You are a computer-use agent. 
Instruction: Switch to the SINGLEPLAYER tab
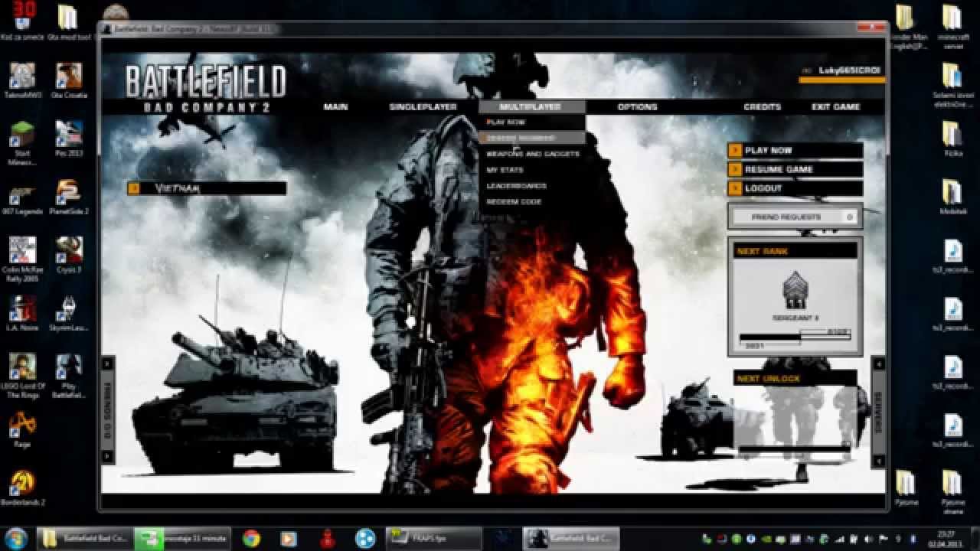coord(423,107)
